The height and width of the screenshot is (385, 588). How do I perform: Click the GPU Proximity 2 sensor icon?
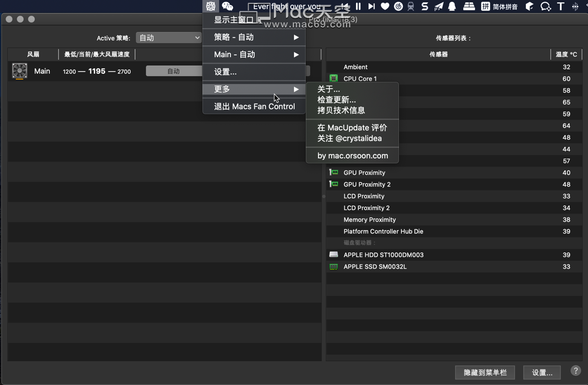coord(333,184)
